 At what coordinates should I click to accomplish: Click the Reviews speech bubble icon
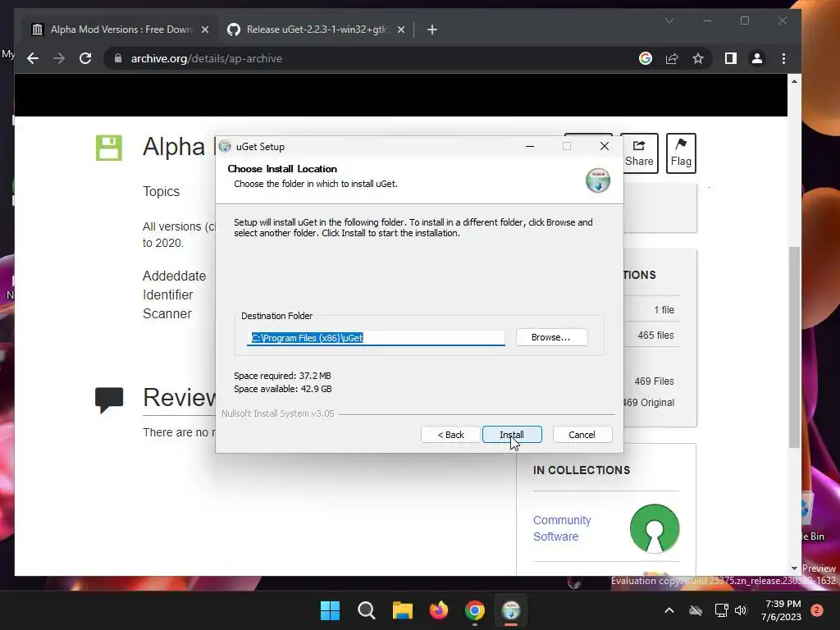pyautogui.click(x=109, y=400)
